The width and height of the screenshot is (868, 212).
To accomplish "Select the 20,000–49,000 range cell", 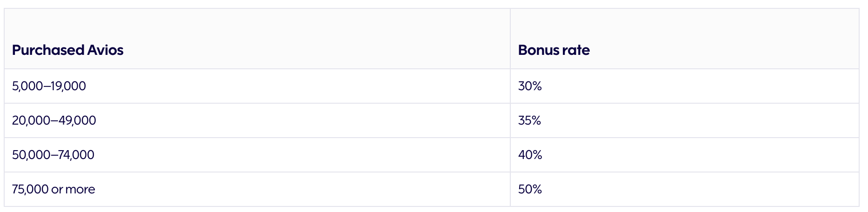I will (x=54, y=121).
